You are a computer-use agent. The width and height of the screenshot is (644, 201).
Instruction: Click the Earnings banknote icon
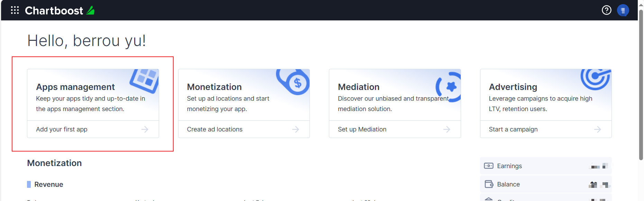click(x=489, y=166)
